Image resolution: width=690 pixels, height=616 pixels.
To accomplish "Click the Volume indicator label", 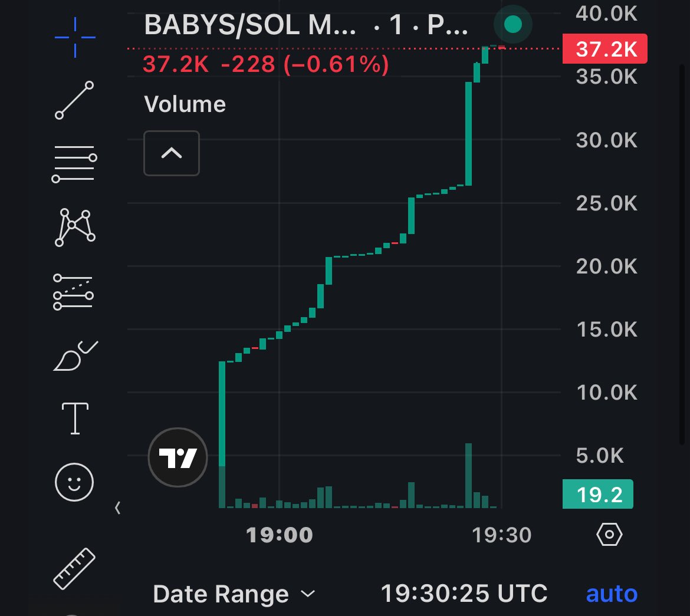I will pyautogui.click(x=185, y=104).
